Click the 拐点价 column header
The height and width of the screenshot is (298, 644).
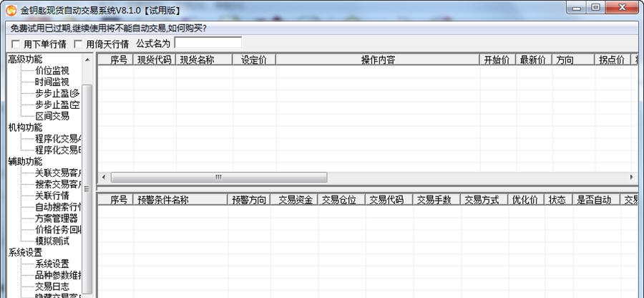(613, 60)
